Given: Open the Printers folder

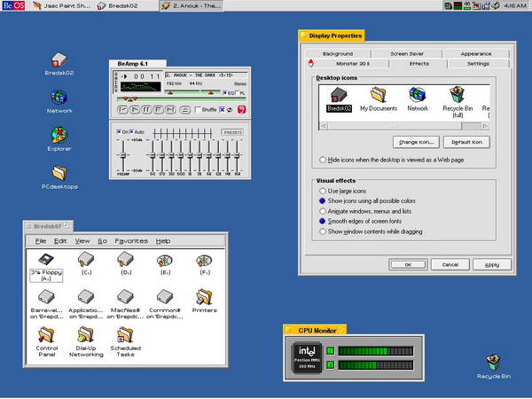Looking at the screenshot, I should [204, 297].
